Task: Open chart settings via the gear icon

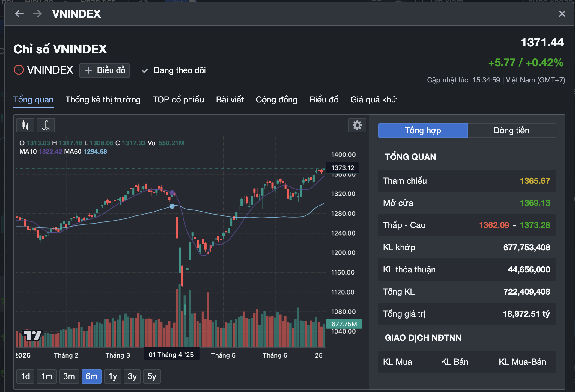Action: point(357,126)
